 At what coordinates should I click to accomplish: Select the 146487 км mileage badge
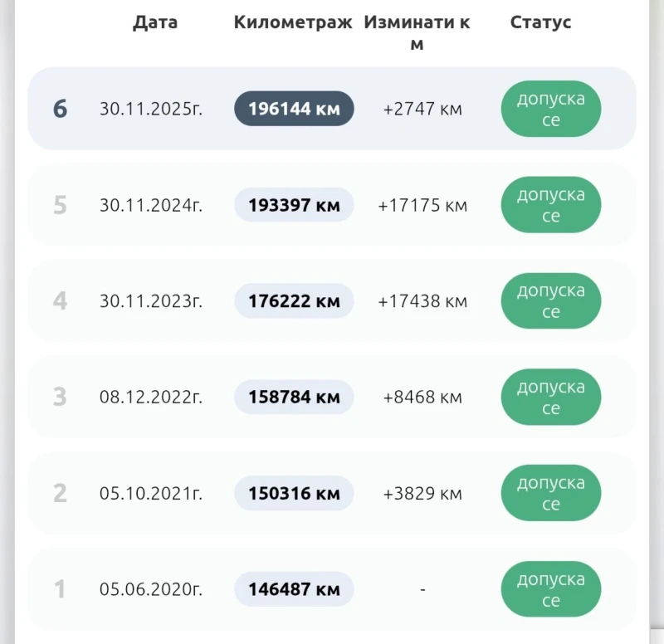(x=293, y=589)
